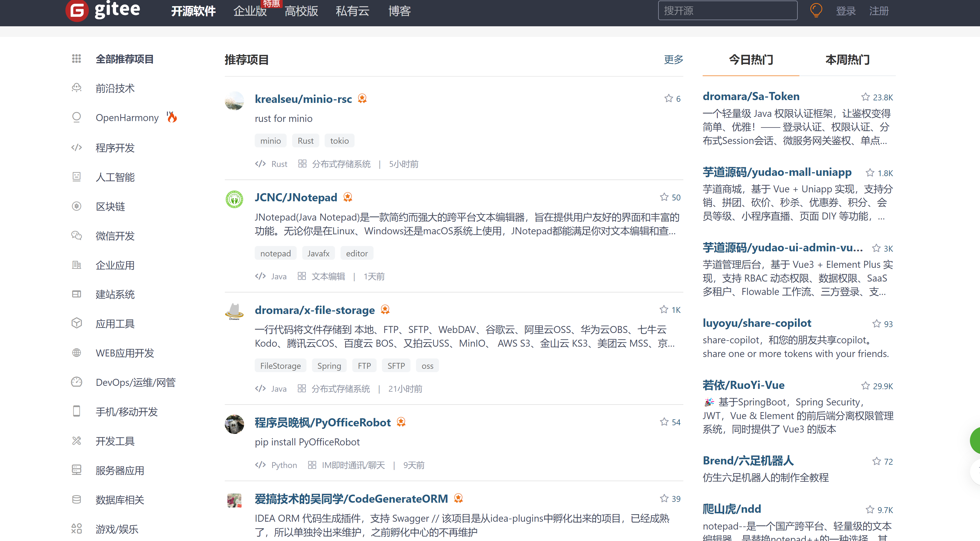The height and width of the screenshot is (541, 980).
Task: Click the blockchain icon next to 区块链
Action: tap(76, 206)
